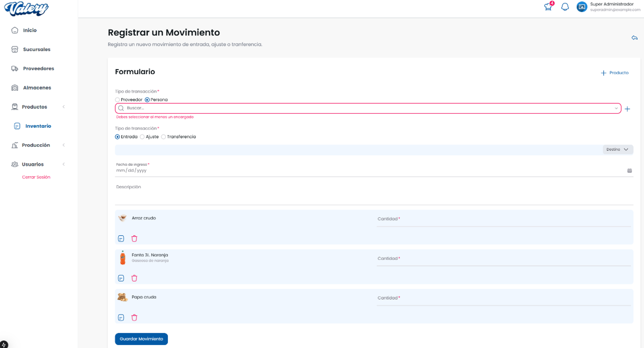The height and width of the screenshot is (348, 644).
Task: Delete the Arroz crudo row
Action: pos(134,238)
